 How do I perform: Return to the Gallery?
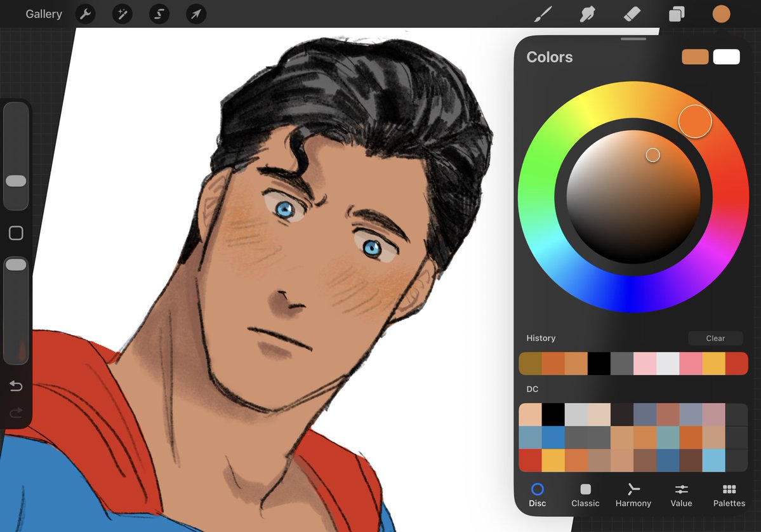coord(44,14)
